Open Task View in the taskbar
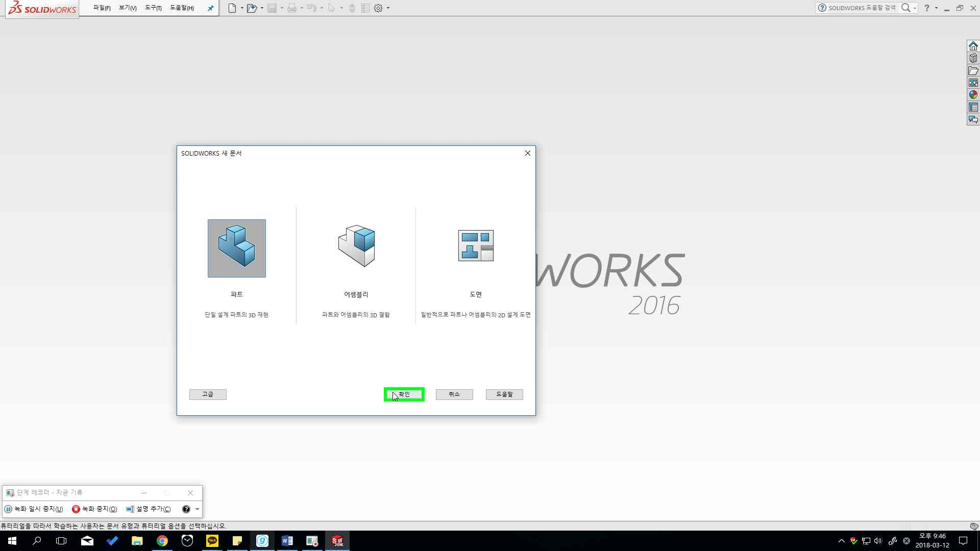980x551 pixels. click(x=61, y=541)
